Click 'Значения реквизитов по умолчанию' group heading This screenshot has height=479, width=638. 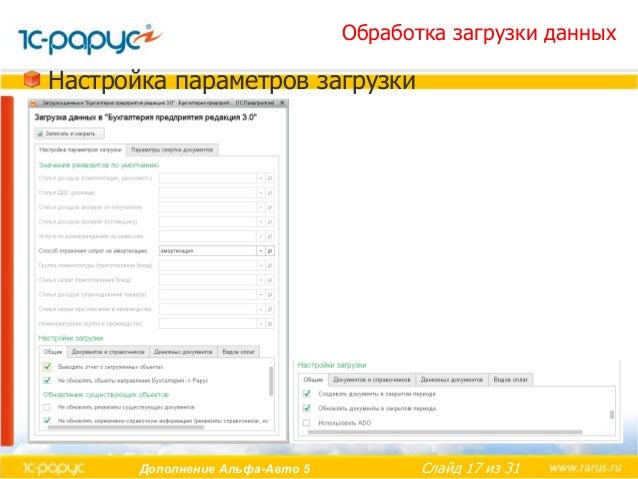tap(98, 165)
